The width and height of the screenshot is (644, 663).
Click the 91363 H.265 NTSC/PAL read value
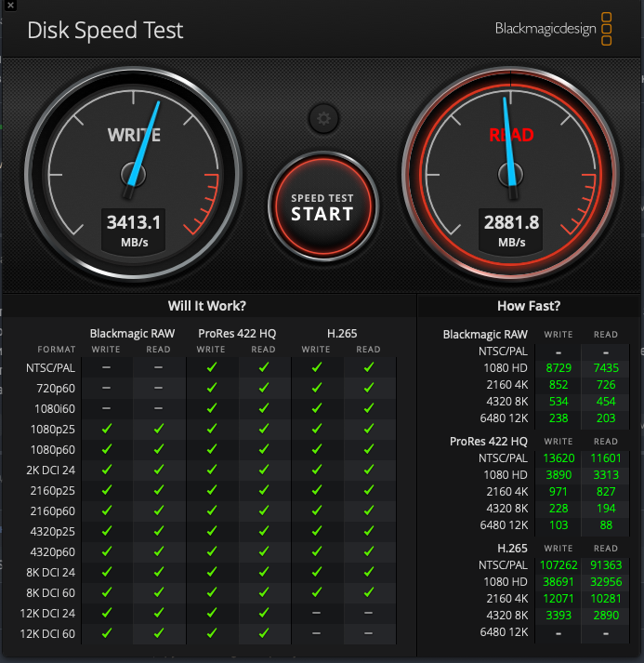(x=606, y=565)
